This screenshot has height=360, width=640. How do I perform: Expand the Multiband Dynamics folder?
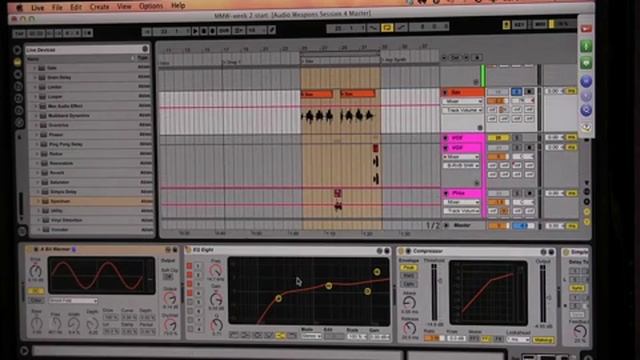click(36, 116)
